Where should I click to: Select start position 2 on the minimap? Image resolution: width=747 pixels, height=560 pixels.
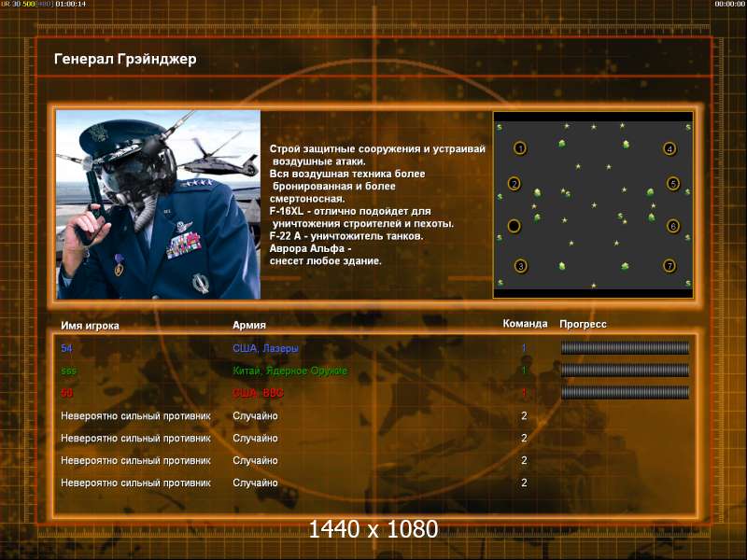point(514,184)
